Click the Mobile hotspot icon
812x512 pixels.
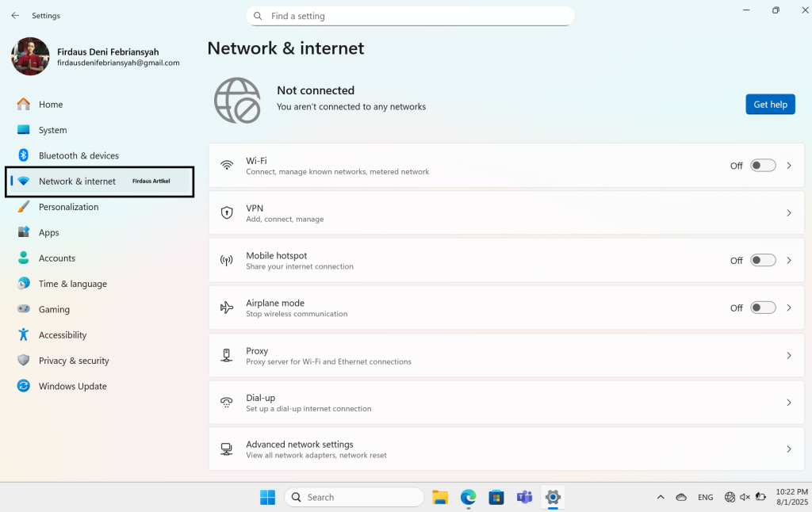(x=227, y=260)
